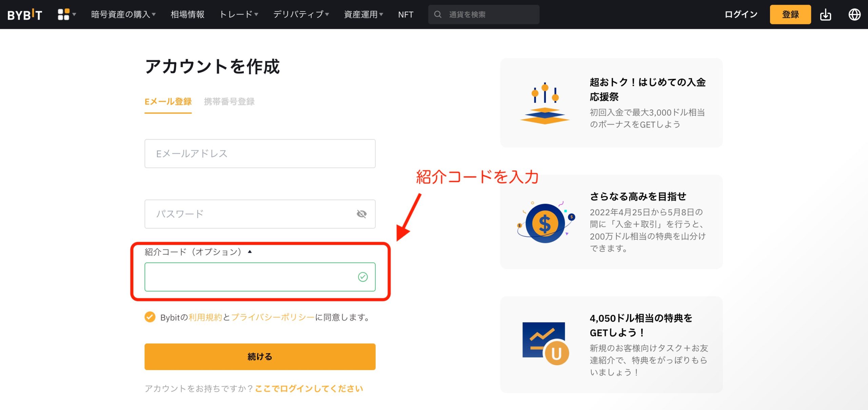Screen dimensions: 868x410
Task: Uncheck the terms agreement checkbox
Action: 150,317
